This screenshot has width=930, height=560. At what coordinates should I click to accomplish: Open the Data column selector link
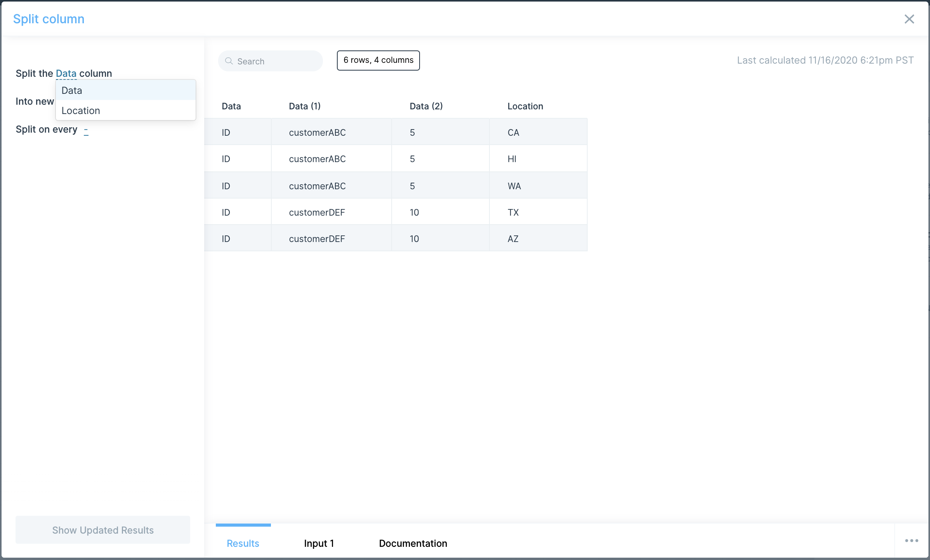66,73
